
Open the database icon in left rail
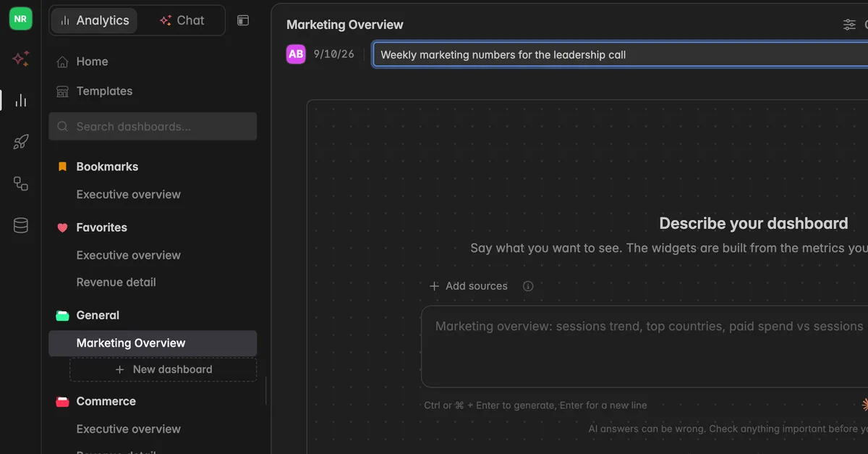(21, 226)
